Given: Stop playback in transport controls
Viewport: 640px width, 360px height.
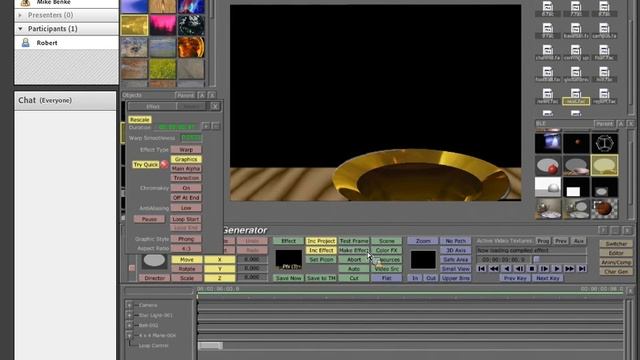Looking at the screenshot, I should (x=532, y=269).
